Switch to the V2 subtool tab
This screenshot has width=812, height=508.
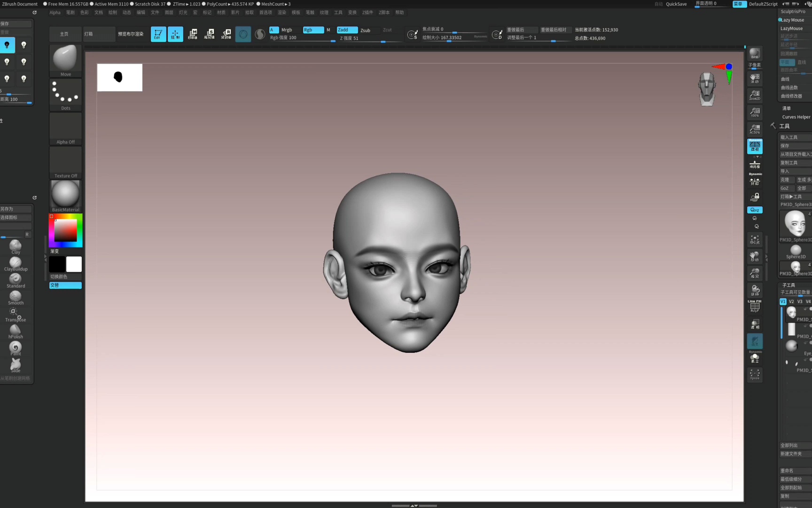pyautogui.click(x=791, y=302)
